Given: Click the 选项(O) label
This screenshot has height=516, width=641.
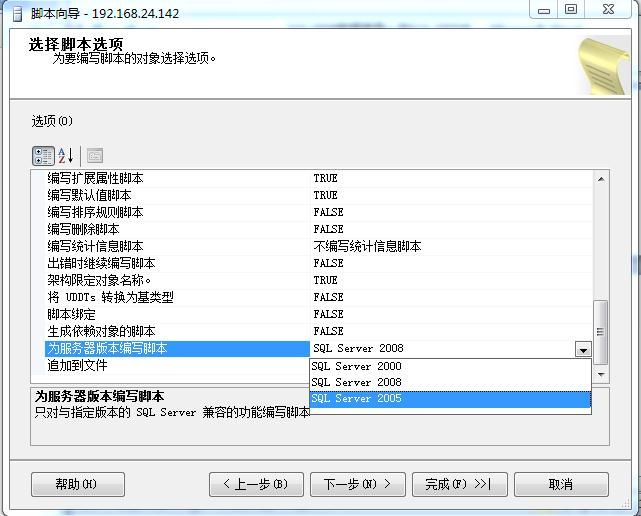Looking at the screenshot, I should 52,121.
